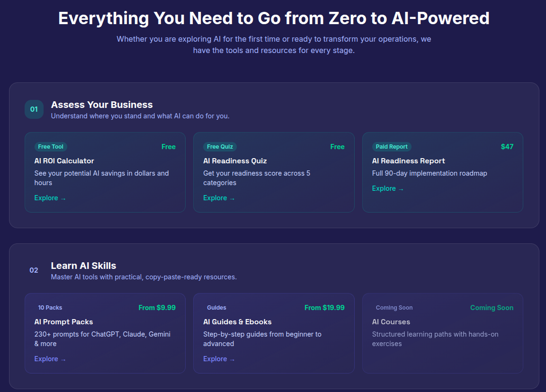This screenshot has width=546, height=392.
Task: Click 'Structured learning paths' description
Action: click(435, 339)
